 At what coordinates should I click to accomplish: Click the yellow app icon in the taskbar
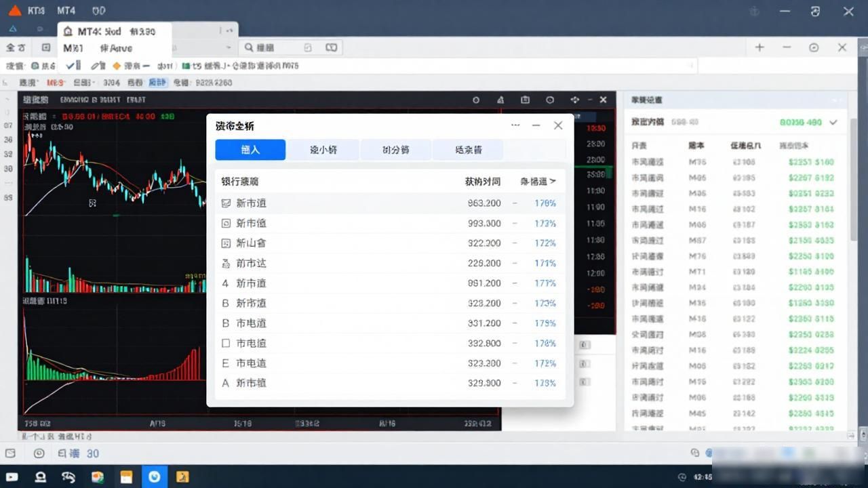point(182,476)
